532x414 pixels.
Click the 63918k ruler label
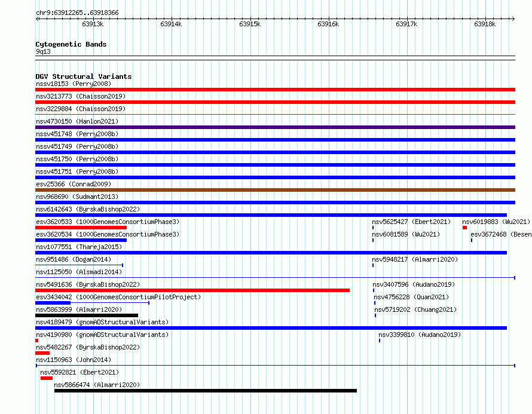(485, 24)
